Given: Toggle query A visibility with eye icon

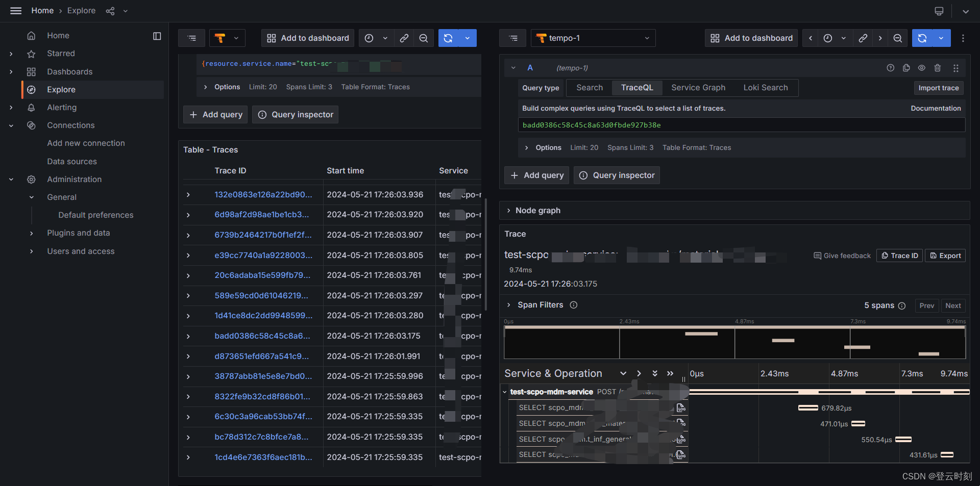Looking at the screenshot, I should (x=922, y=68).
